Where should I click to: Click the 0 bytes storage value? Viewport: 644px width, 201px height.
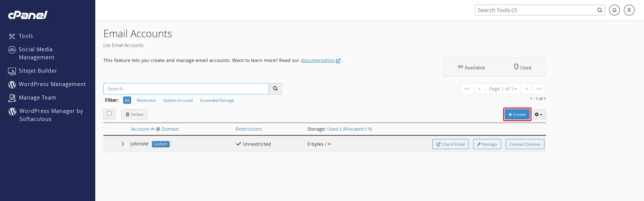click(315, 144)
